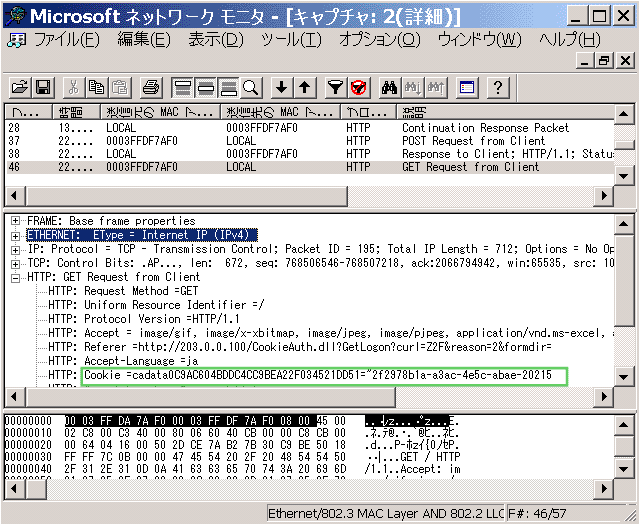Click the frame properties window icon
Image resolution: width=639 pixels, height=524 pixels.
click(x=467, y=88)
